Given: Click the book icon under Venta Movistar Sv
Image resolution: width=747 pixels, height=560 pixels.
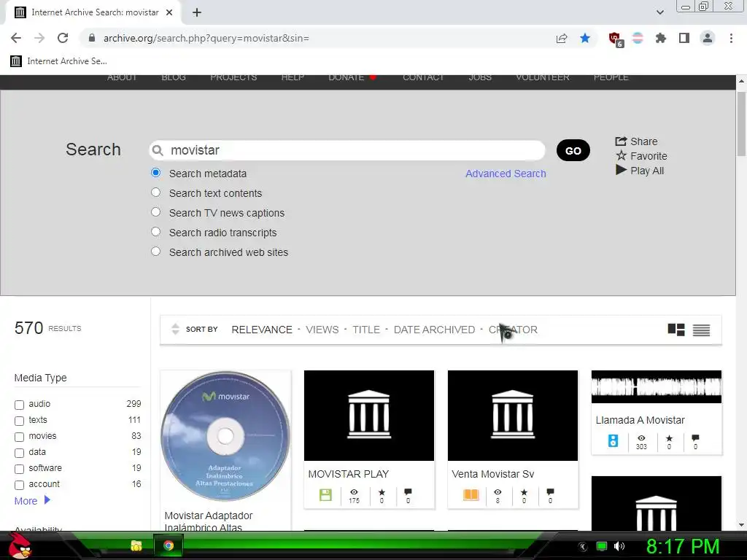Looking at the screenshot, I should [x=471, y=495].
